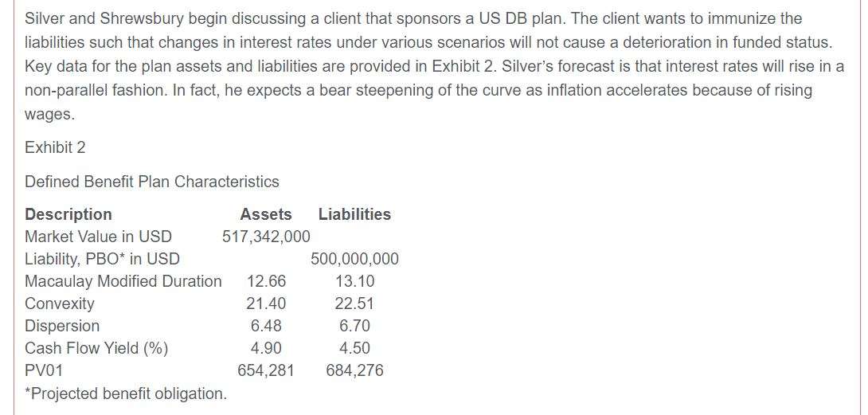Select the assets cash flow yield 4.90

tap(266, 348)
